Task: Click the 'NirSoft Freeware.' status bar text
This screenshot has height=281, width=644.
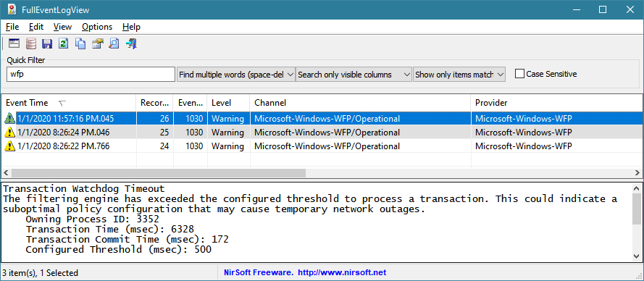Action: tap(259, 272)
